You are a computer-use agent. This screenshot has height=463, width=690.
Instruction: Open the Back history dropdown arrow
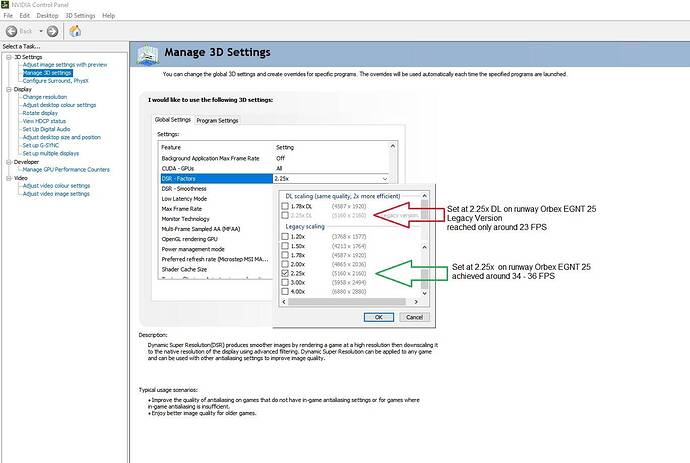(x=42, y=31)
